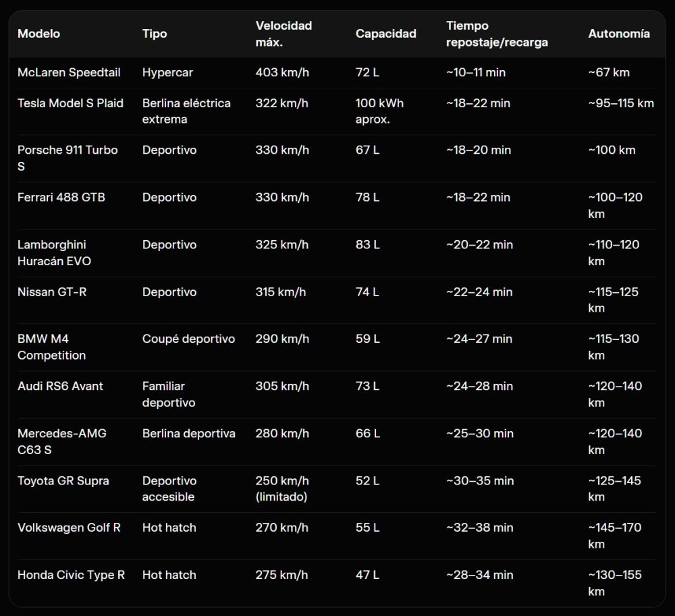
Task: Click the '52 L' capacity cell
Action: pyautogui.click(x=367, y=481)
